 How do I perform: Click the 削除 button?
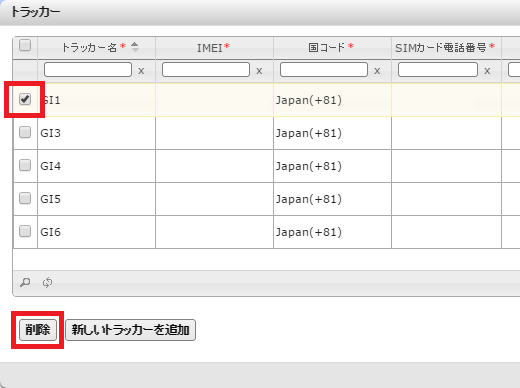click(x=38, y=330)
